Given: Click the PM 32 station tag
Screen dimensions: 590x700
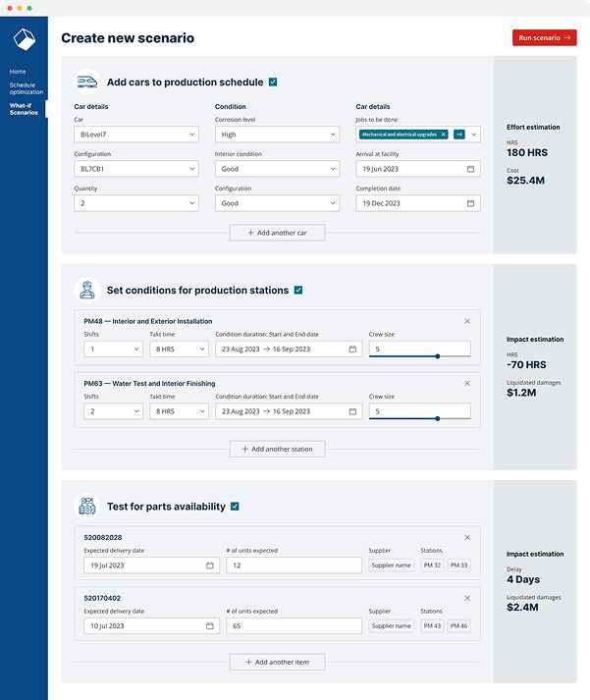Looking at the screenshot, I should point(432,565).
